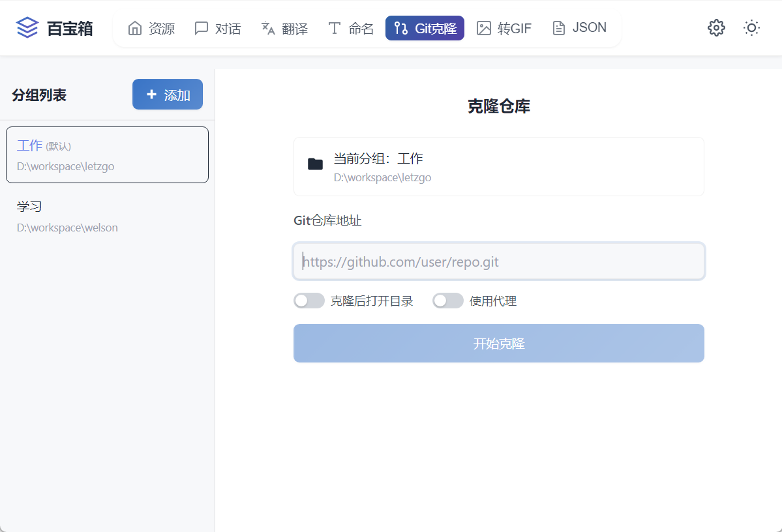Switch to the 对话 tab
Screen dimensions: 782x532
pos(217,28)
